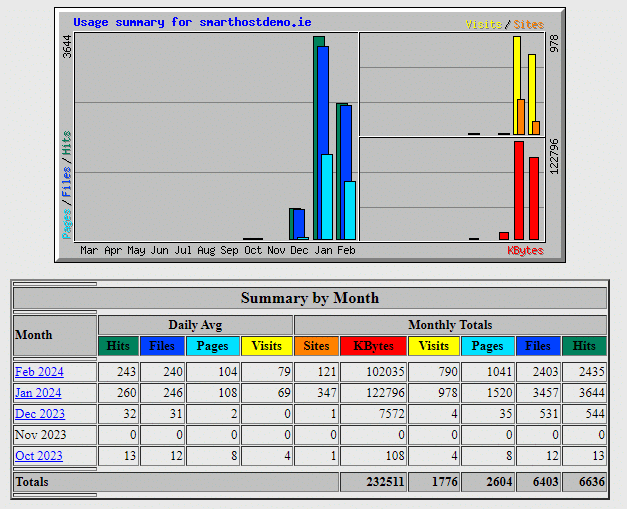
Task: Click the Oct 2023 KBytes value 108
Action: tap(395, 456)
